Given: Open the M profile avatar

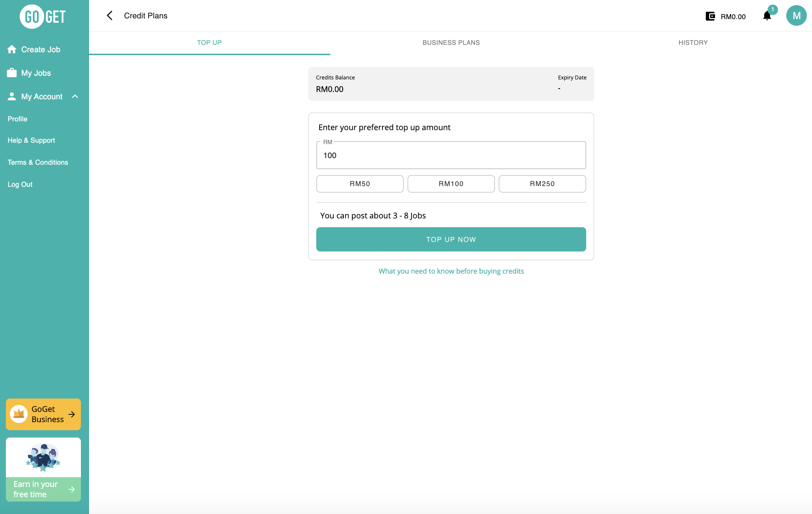Looking at the screenshot, I should (x=796, y=16).
